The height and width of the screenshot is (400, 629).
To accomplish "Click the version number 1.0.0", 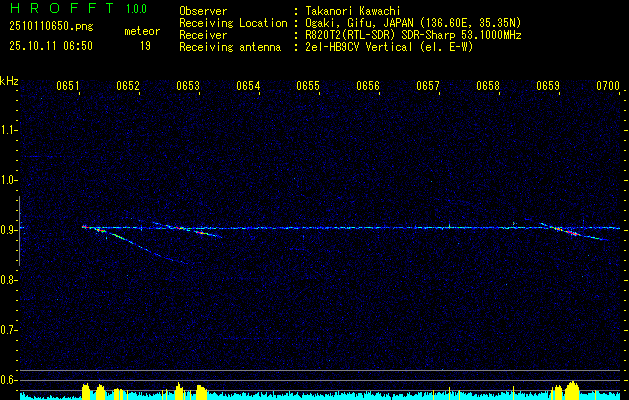I will tap(136, 9).
